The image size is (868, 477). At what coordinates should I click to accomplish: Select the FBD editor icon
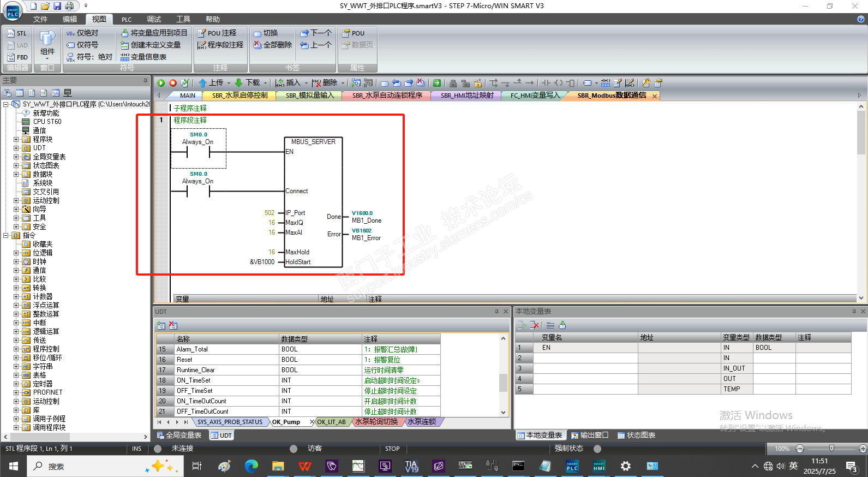(x=17, y=57)
